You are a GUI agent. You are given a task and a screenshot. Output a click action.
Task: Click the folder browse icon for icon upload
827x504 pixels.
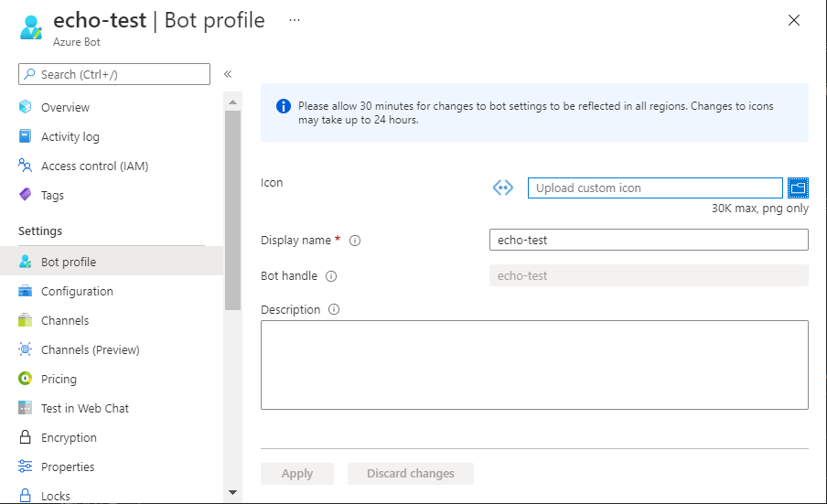click(x=798, y=188)
